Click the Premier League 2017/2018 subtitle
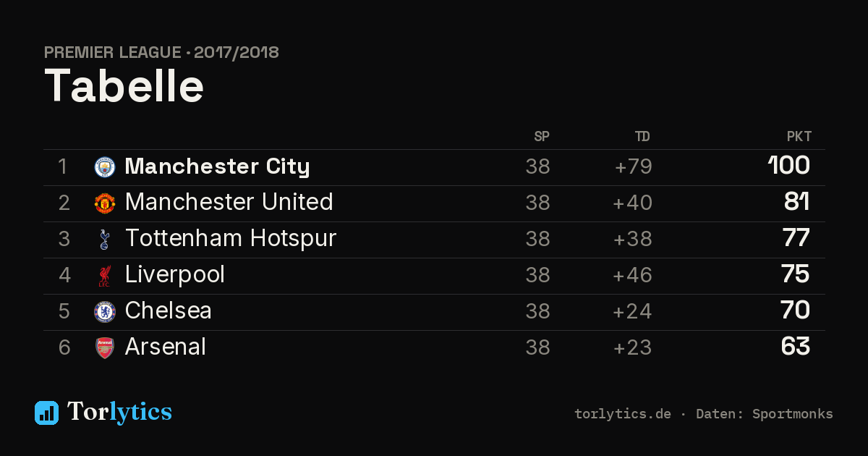Viewport: 868px width, 456px height. point(161,52)
